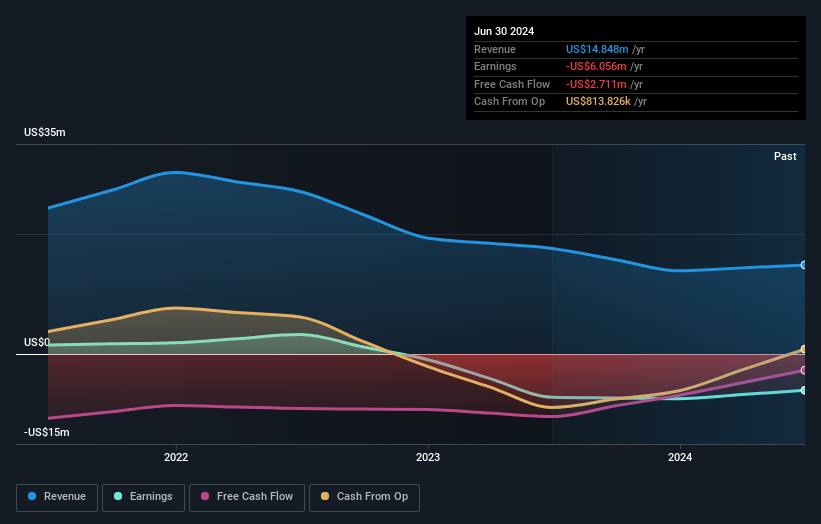The width and height of the screenshot is (821, 524).
Task: Click the Earnings row label in tooltip
Action: coord(495,66)
